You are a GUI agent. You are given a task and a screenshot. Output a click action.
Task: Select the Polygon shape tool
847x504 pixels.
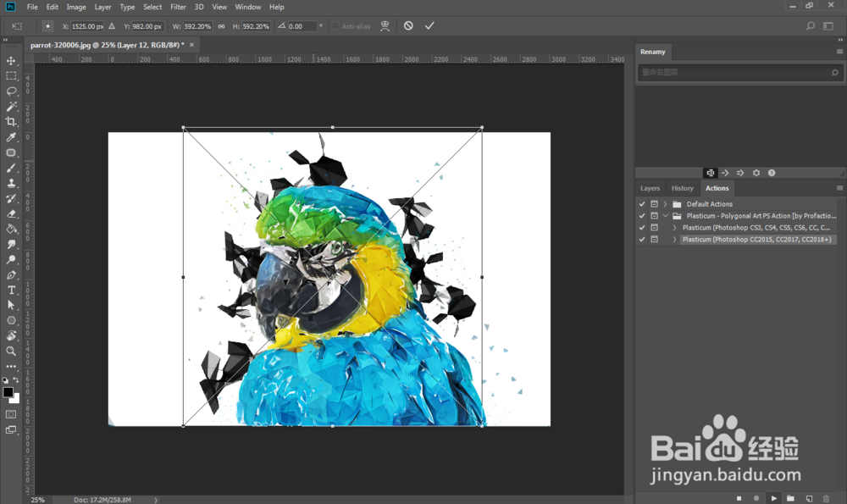click(x=11, y=320)
